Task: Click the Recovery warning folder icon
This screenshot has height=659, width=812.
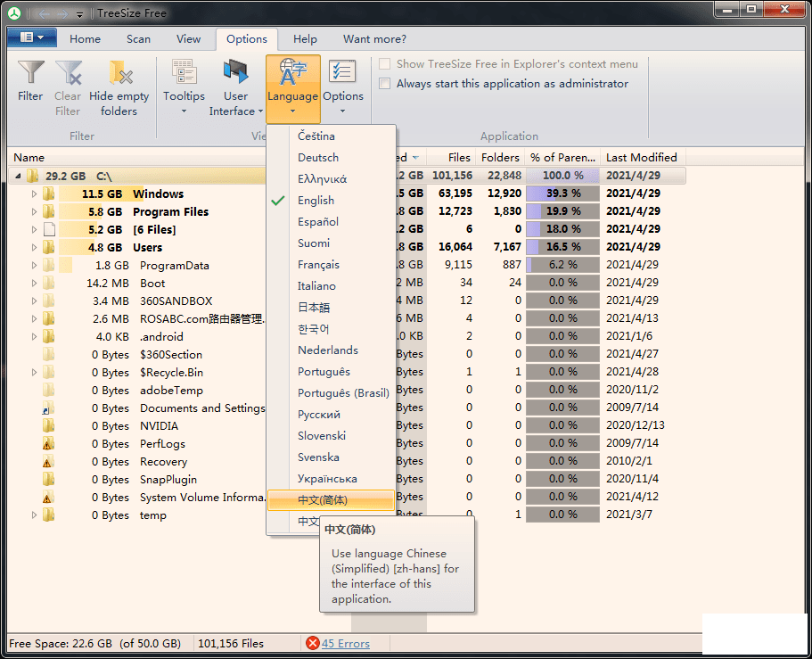Action: (47, 462)
